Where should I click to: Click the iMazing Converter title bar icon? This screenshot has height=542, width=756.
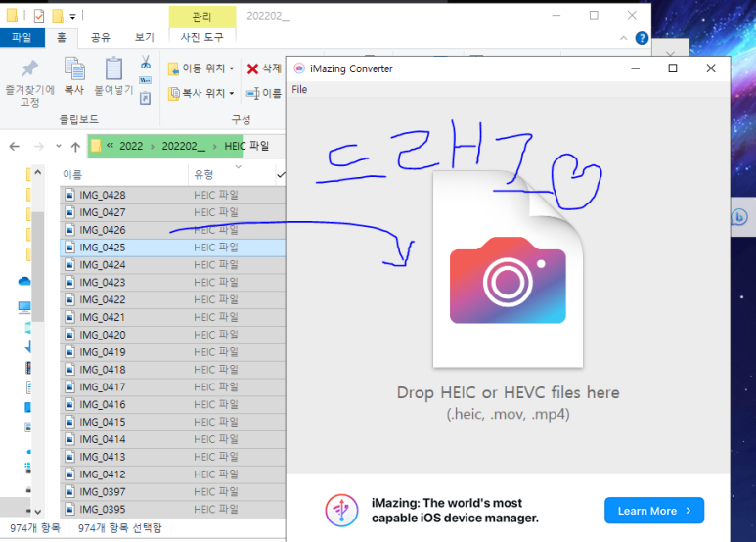[x=299, y=68]
